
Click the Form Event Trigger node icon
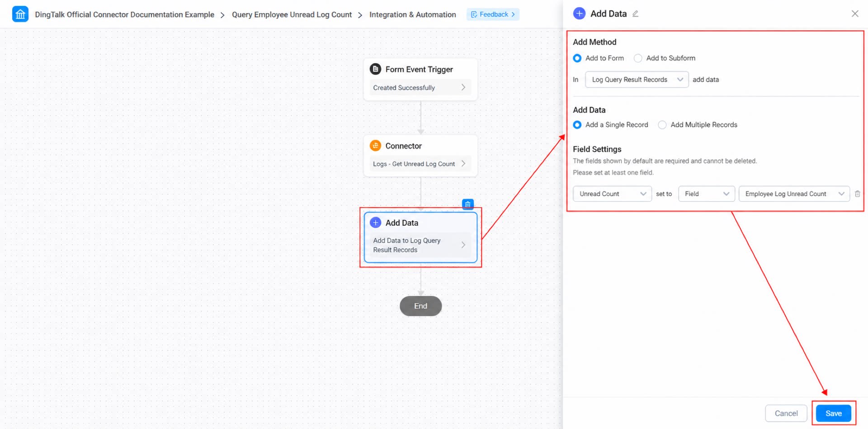(x=375, y=69)
